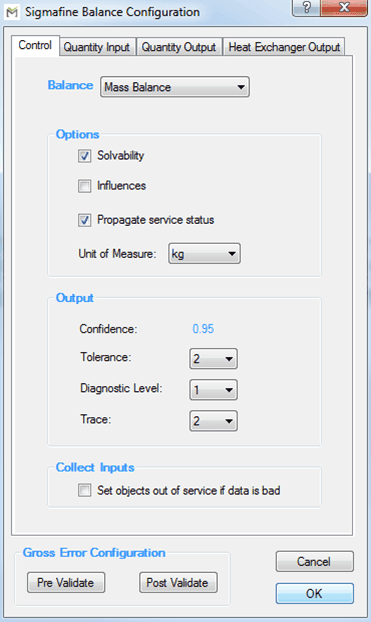Screen dimensions: 371x622
Task: Open the Tolerance dropdown
Action: pos(213,359)
